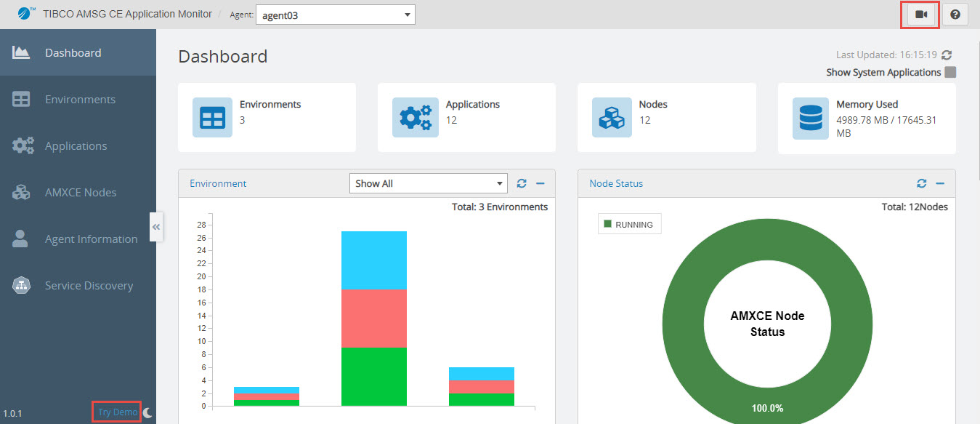Open help via question mark button
980x424 pixels.
(x=955, y=15)
